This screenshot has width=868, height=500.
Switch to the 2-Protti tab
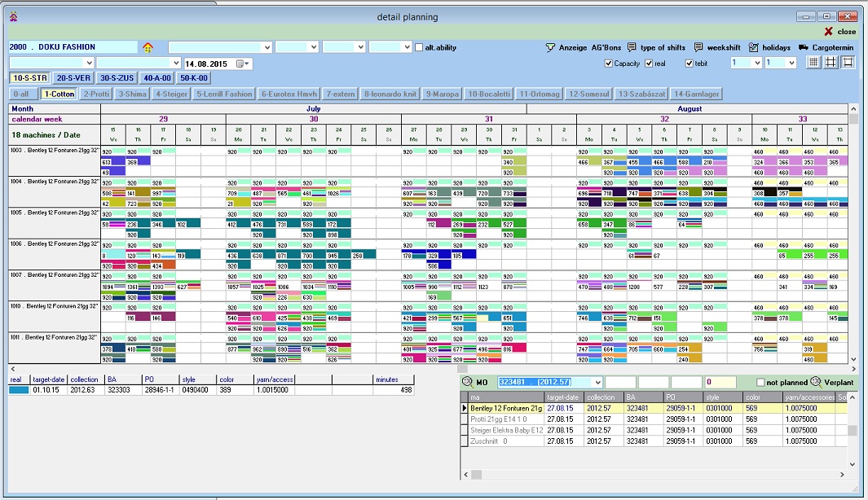pyautogui.click(x=97, y=94)
